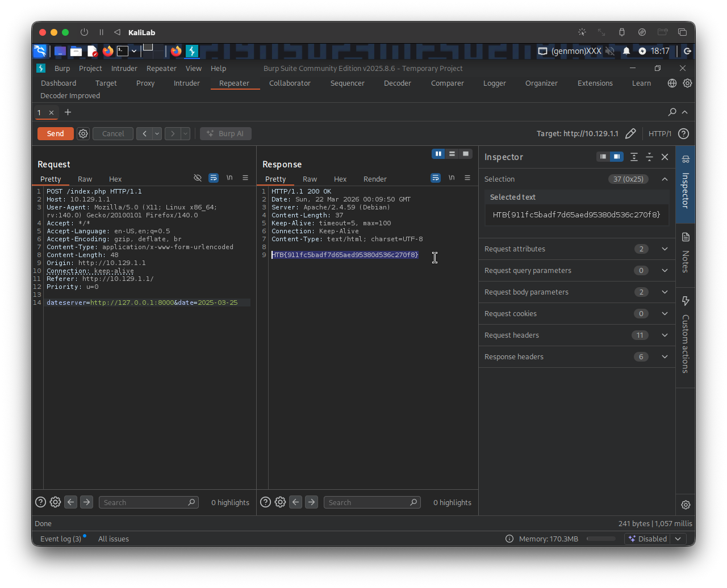The width and height of the screenshot is (727, 588).
Task: Switch Inspector to the left-docked layout
Action: [603, 157]
